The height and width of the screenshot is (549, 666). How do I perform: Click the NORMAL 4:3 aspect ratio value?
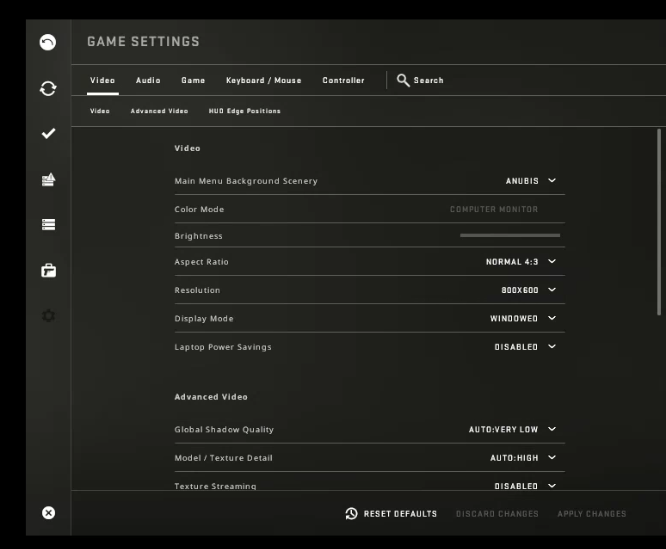[512, 262]
